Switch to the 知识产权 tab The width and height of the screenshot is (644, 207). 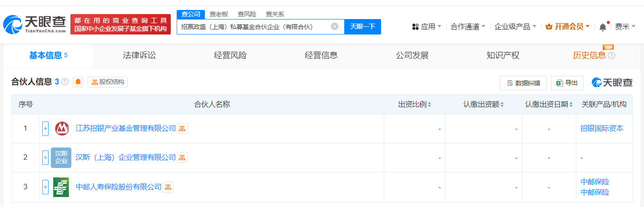(503, 55)
